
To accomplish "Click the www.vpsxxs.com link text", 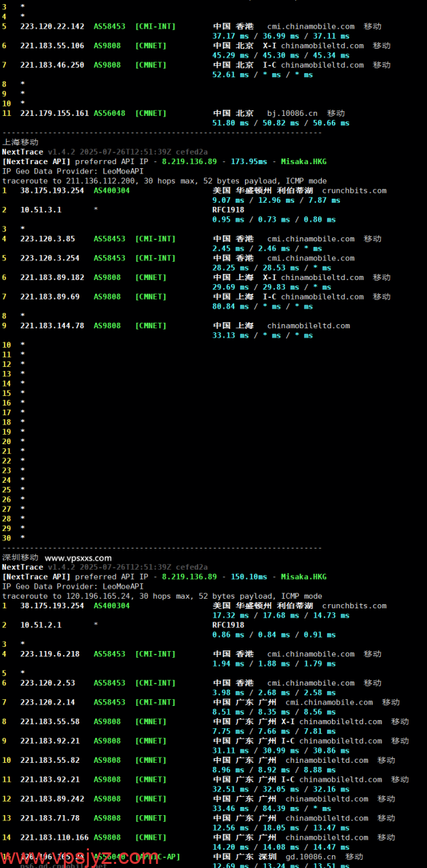I will click(78, 558).
